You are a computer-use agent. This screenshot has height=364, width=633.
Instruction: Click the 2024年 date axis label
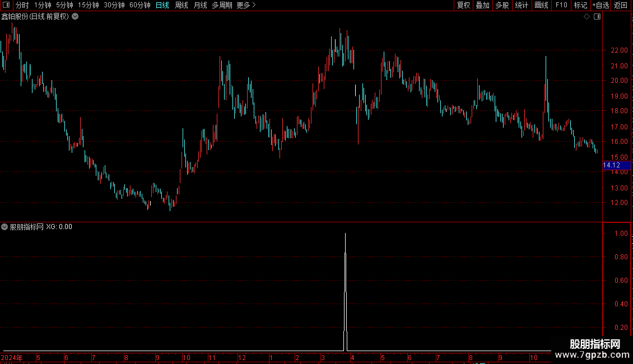(12, 357)
